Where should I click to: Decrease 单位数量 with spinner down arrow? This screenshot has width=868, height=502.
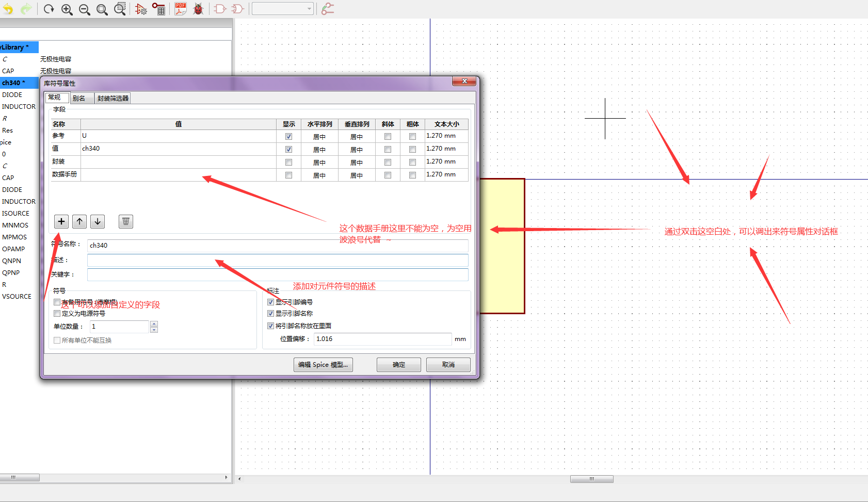(154, 330)
